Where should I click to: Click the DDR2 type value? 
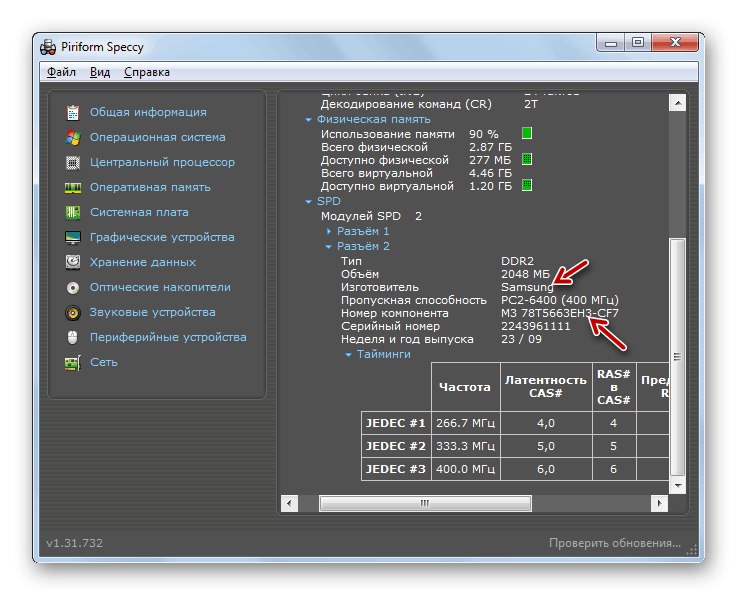pos(517,261)
